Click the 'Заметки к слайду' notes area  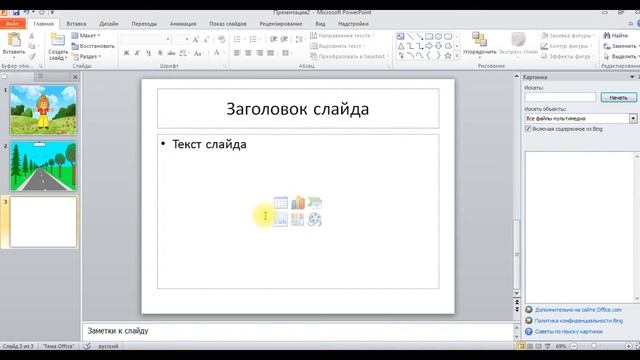point(298,331)
